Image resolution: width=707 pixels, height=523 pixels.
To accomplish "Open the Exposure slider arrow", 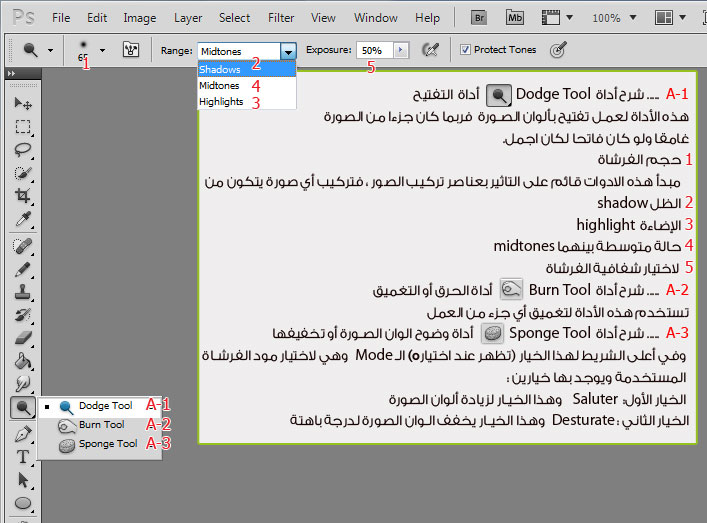I will (401, 49).
